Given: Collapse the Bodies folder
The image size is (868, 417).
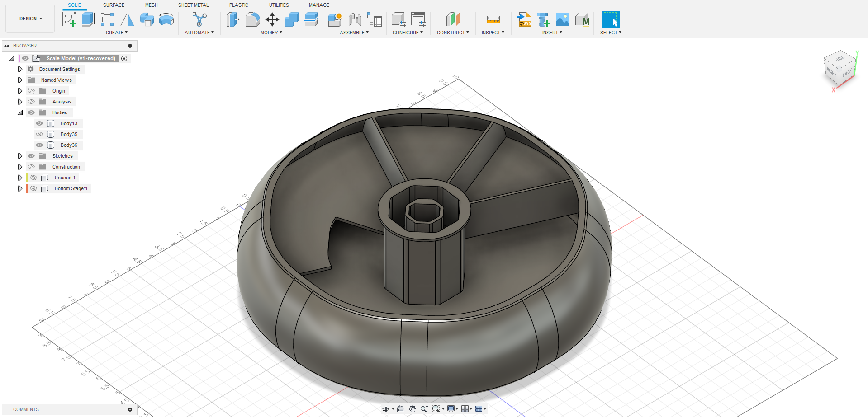Looking at the screenshot, I should click(x=20, y=112).
